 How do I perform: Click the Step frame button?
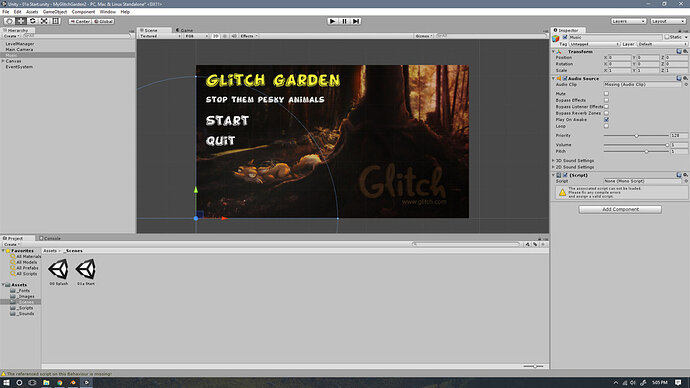(x=356, y=21)
